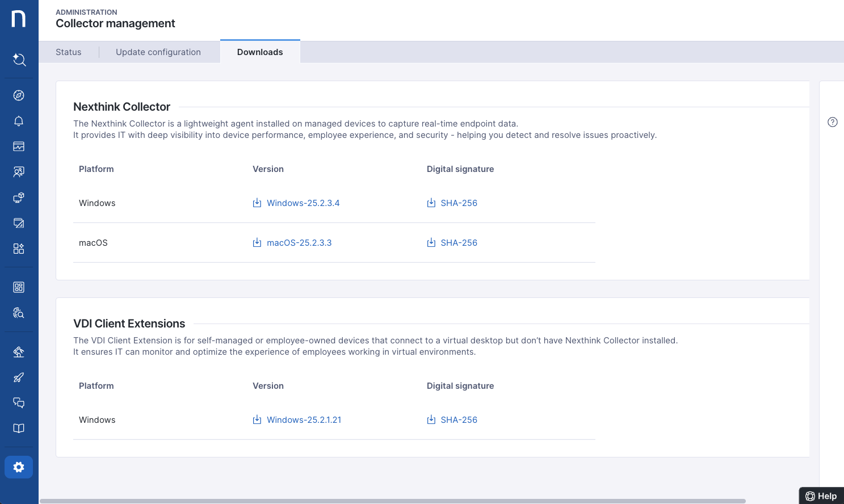
Task: Click the compose/edit sidebar icon
Action: pos(19,222)
